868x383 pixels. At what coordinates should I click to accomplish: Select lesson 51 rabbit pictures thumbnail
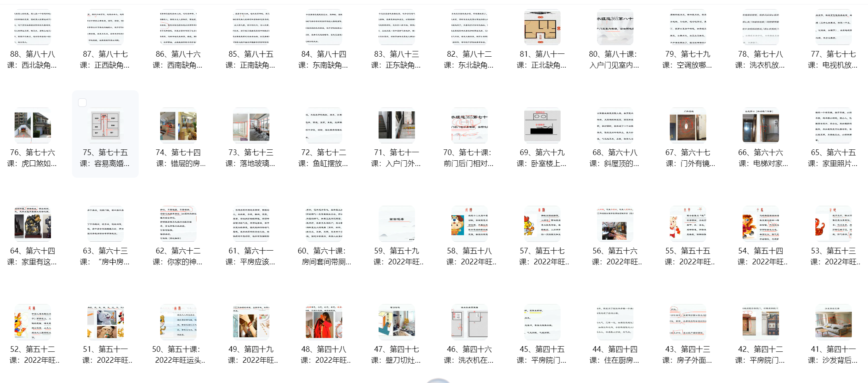pos(105,322)
